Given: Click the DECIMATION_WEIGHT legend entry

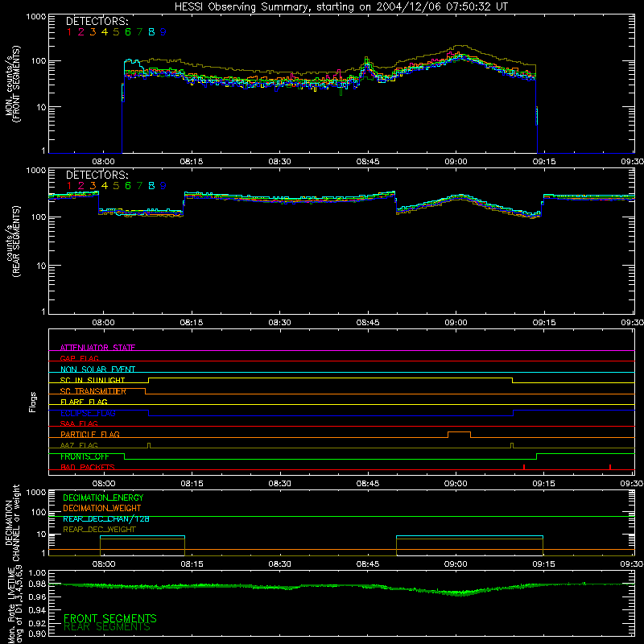Looking at the screenshot, I should click(x=102, y=509).
